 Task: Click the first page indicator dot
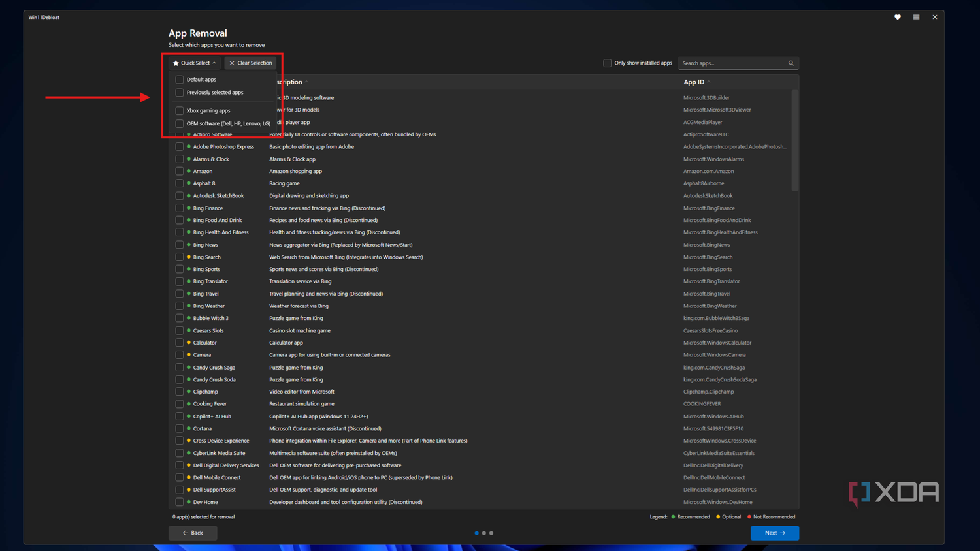tap(476, 533)
